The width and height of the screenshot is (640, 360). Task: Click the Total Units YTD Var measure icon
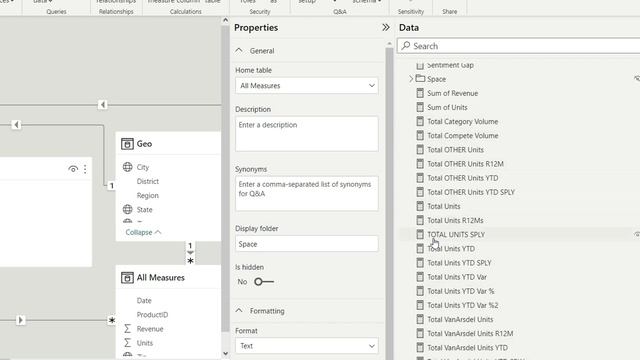pos(420,277)
